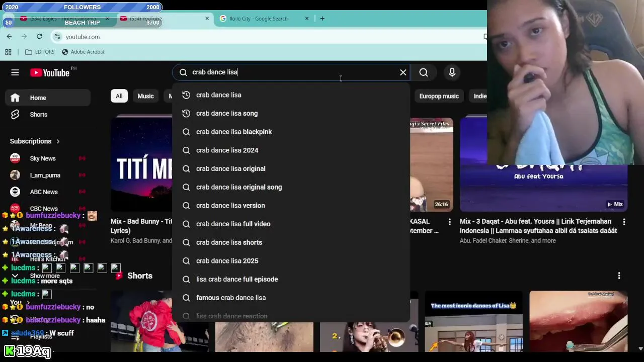644x362 pixels.
Task: Choose suggestion 'crab dance lisa shorts'
Action: [x=291, y=242]
